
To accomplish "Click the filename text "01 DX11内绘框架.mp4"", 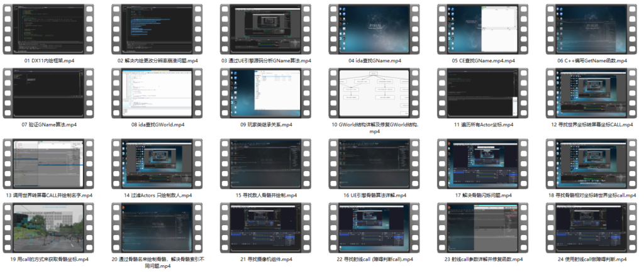I will click(49, 61).
